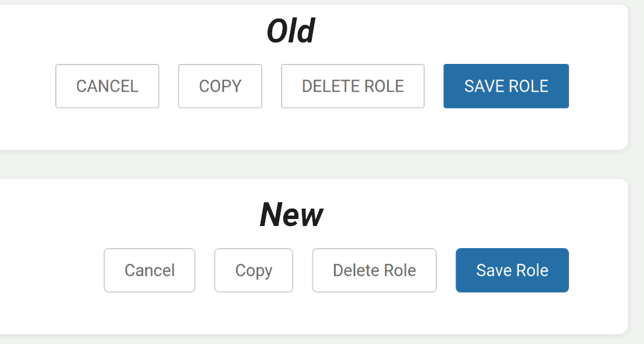Click the uppercase DELETE ROLE button
644x344 pixels.
[x=353, y=86]
